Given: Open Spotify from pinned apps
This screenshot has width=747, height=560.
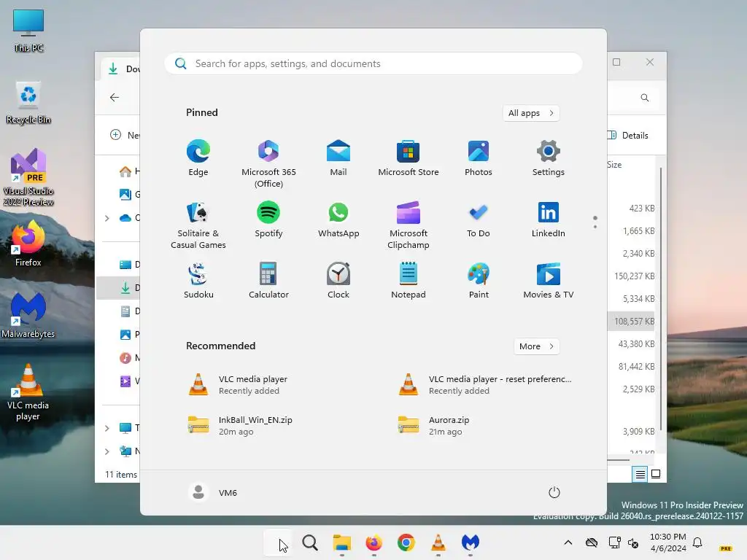Looking at the screenshot, I should [x=268, y=219].
